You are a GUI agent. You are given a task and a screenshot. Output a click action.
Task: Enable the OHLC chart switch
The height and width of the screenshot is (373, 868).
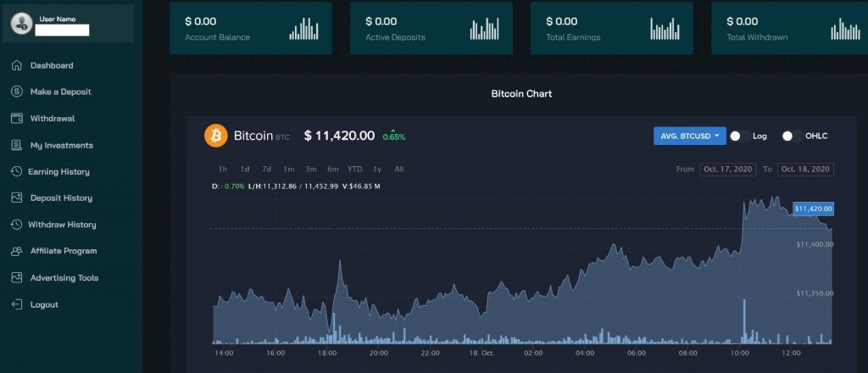click(x=793, y=136)
